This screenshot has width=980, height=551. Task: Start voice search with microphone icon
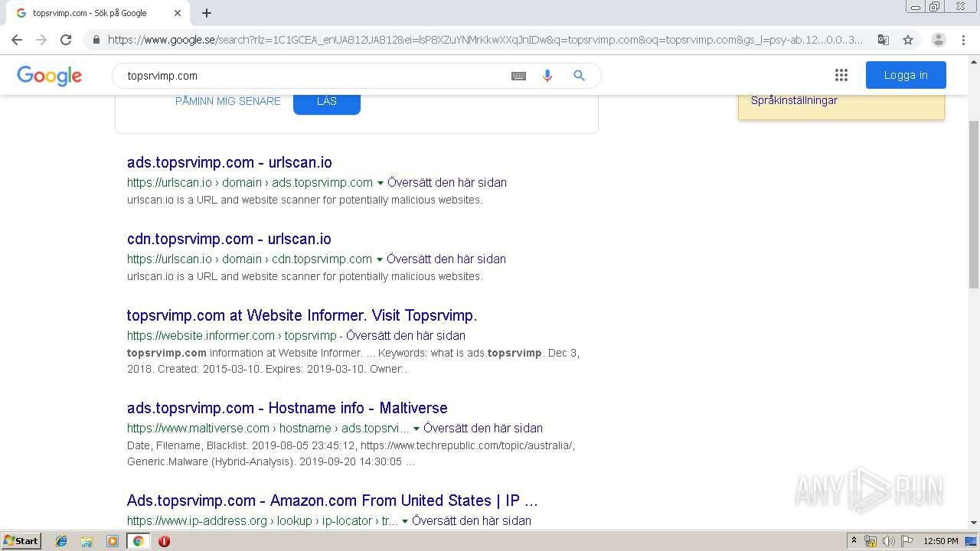click(x=547, y=76)
